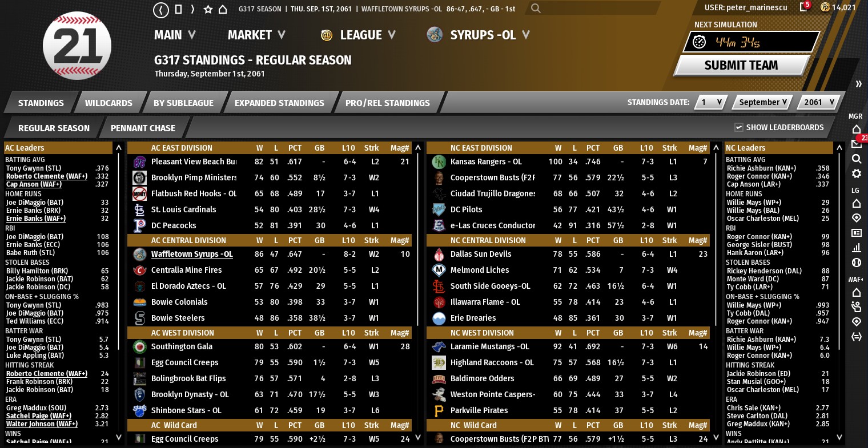The height and width of the screenshot is (448, 868).
Task: Open notifications icon with 5 badge
Action: [803, 7]
